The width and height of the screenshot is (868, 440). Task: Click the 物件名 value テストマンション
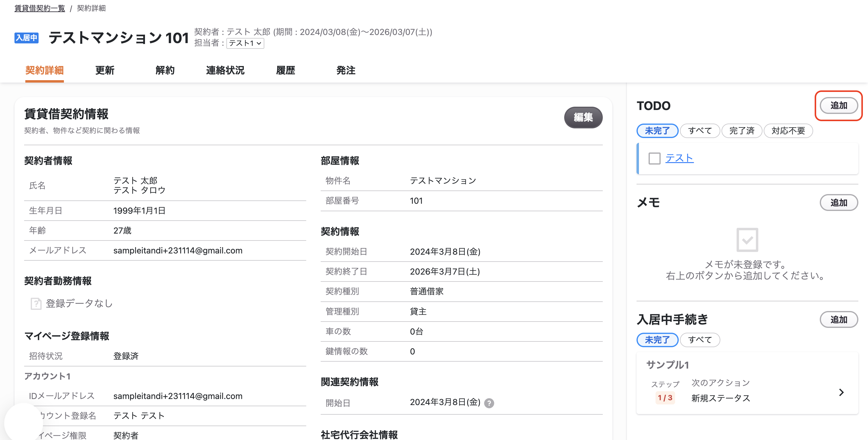(443, 181)
